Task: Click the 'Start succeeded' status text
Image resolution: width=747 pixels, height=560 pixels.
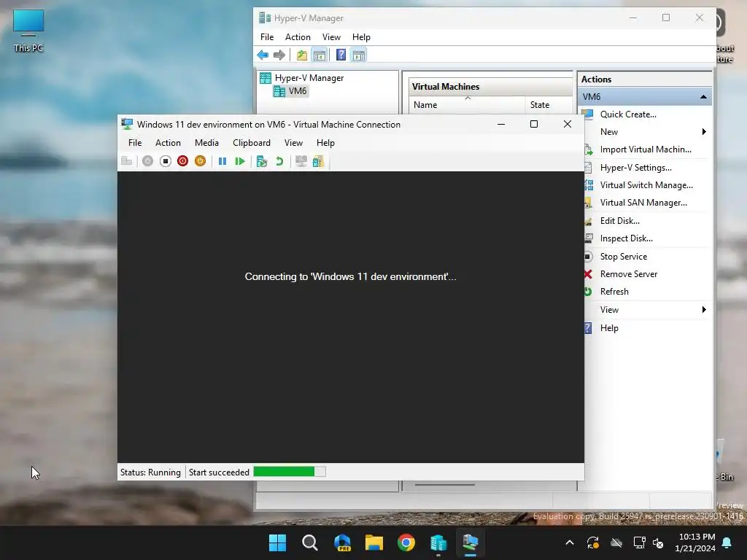Action: 219,472
